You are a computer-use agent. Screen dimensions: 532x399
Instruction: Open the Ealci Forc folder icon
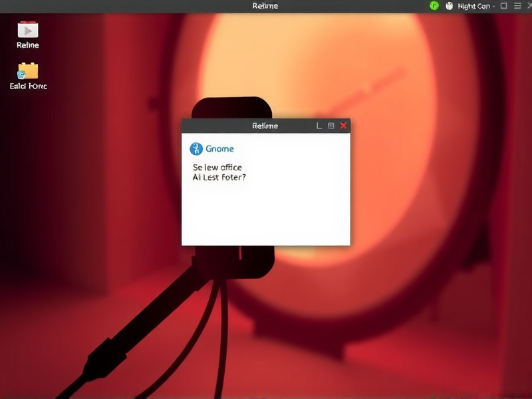28,70
